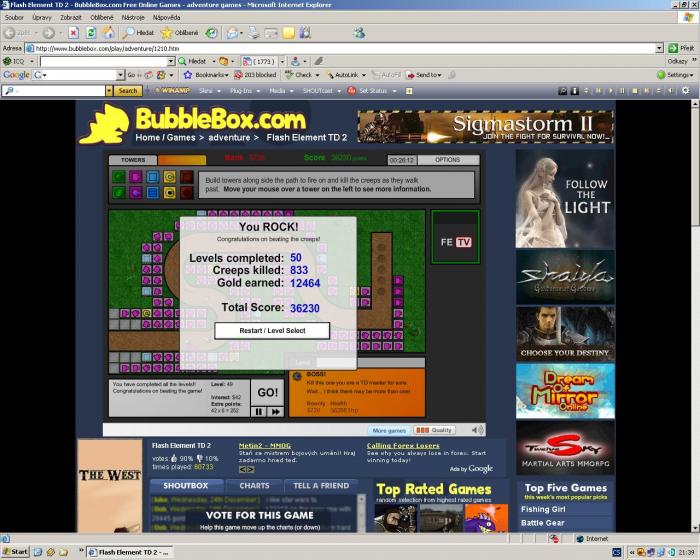The width and height of the screenshot is (700, 560).
Task: Click the browser Refresh icon
Action: click(91, 33)
